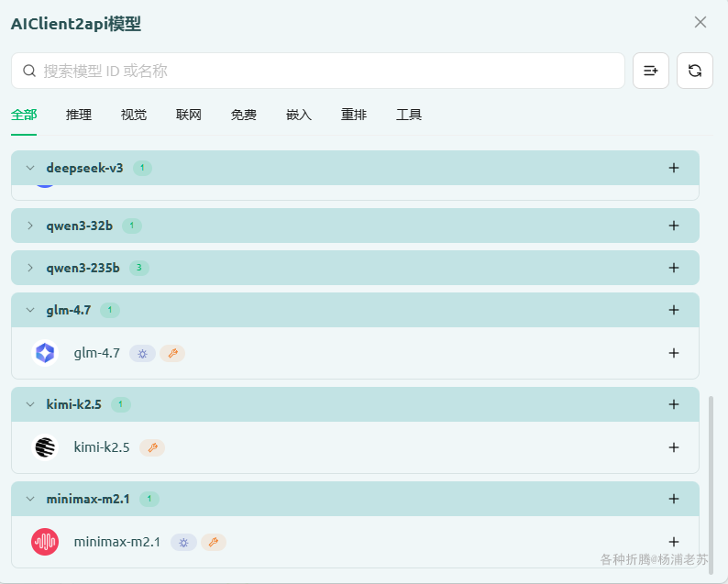Click the kimi-k2.5 model logo
Image resolution: width=728 pixels, height=584 pixels.
click(45, 447)
